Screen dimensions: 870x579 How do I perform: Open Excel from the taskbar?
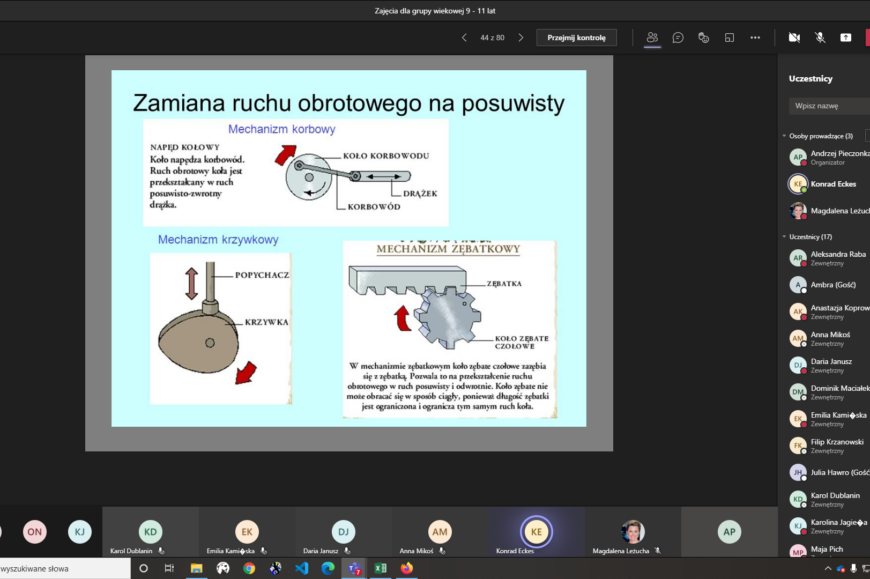tap(381, 568)
